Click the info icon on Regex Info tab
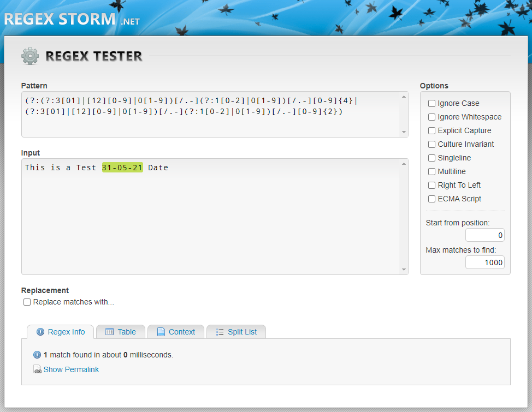The image size is (532, 412). (40, 332)
